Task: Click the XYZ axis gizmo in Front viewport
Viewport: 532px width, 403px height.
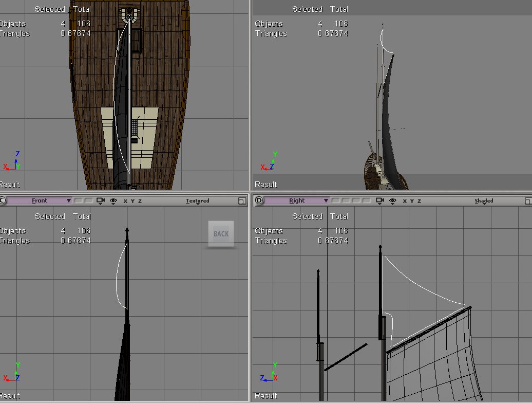Action: [x=13, y=374]
